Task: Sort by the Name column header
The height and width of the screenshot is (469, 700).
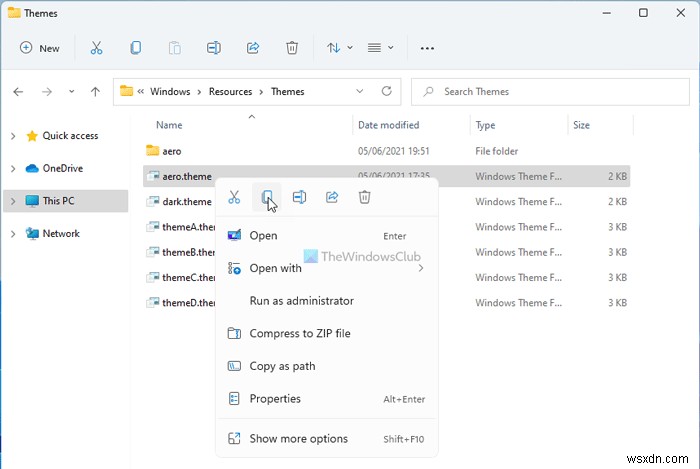Action: coord(169,125)
